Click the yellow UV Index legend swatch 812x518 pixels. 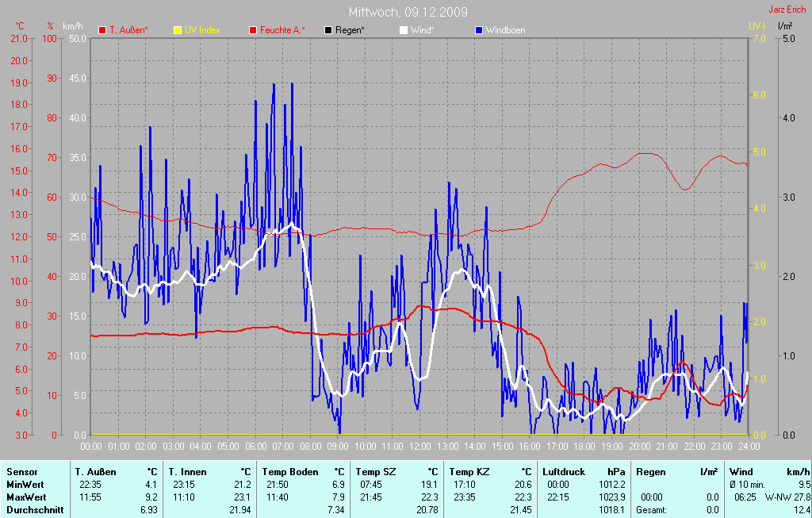pos(178,30)
